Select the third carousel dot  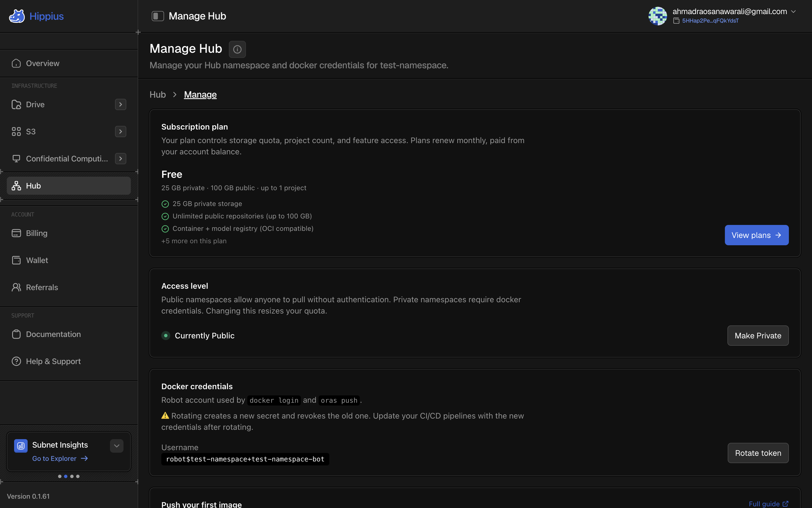pos(72,476)
